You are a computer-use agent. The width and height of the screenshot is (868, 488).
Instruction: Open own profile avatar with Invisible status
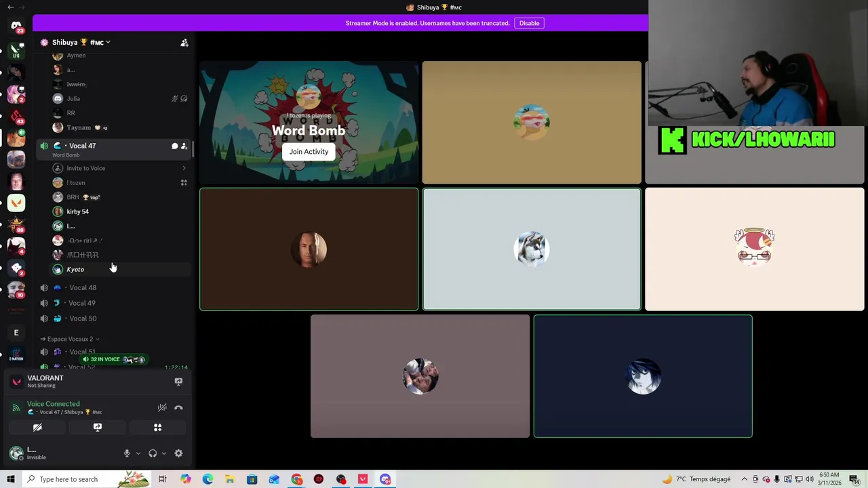pos(16,453)
